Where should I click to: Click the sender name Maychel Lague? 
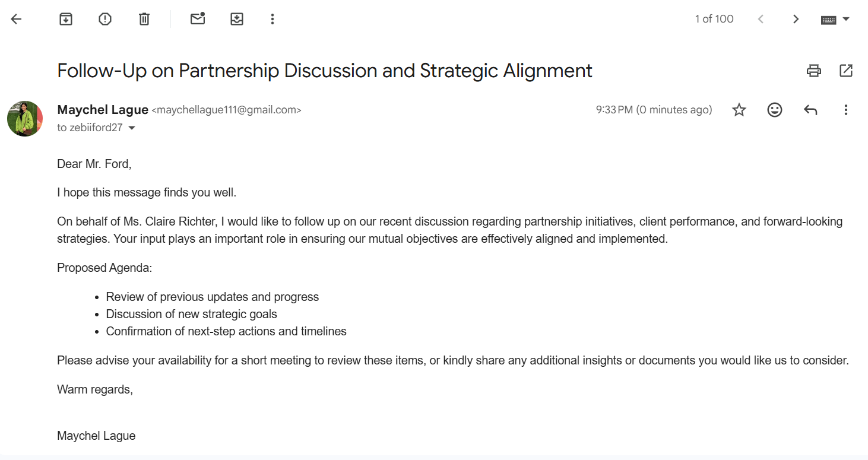[103, 110]
